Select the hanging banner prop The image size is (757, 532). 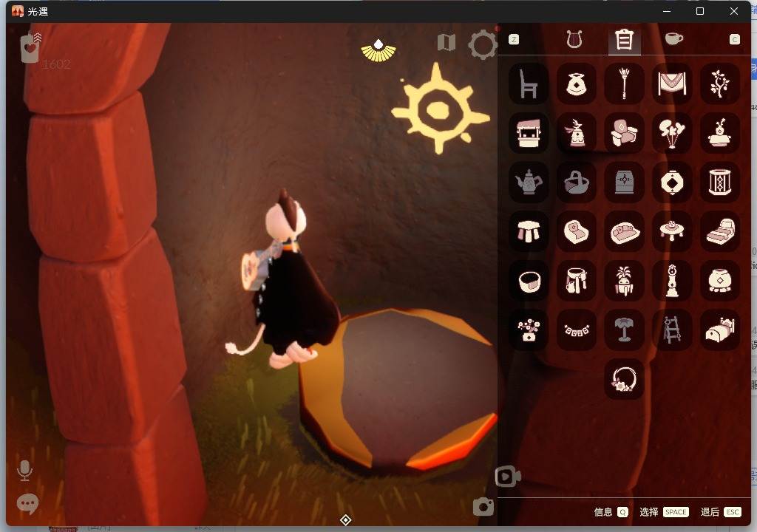(672, 83)
